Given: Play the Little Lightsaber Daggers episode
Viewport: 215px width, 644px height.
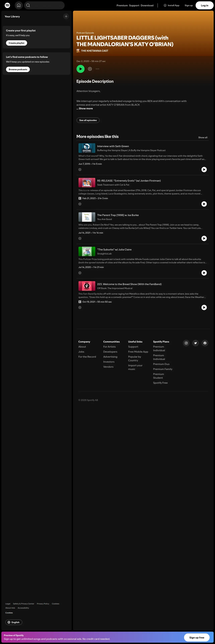Looking at the screenshot, I should (80, 69).
